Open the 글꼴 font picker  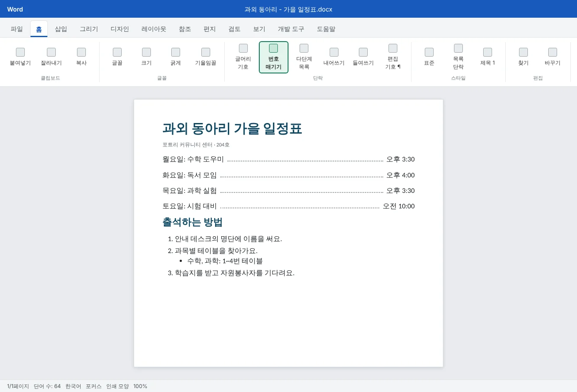[117, 57]
